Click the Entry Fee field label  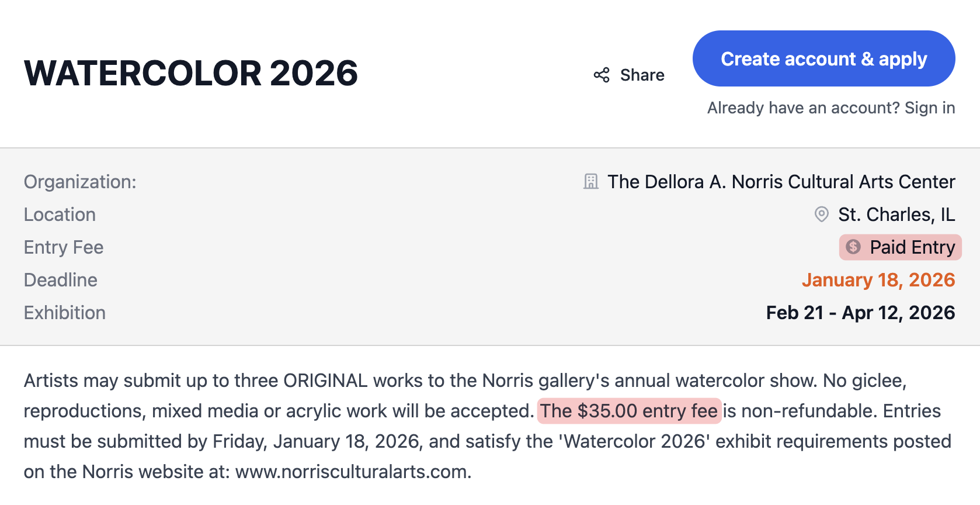[64, 247]
